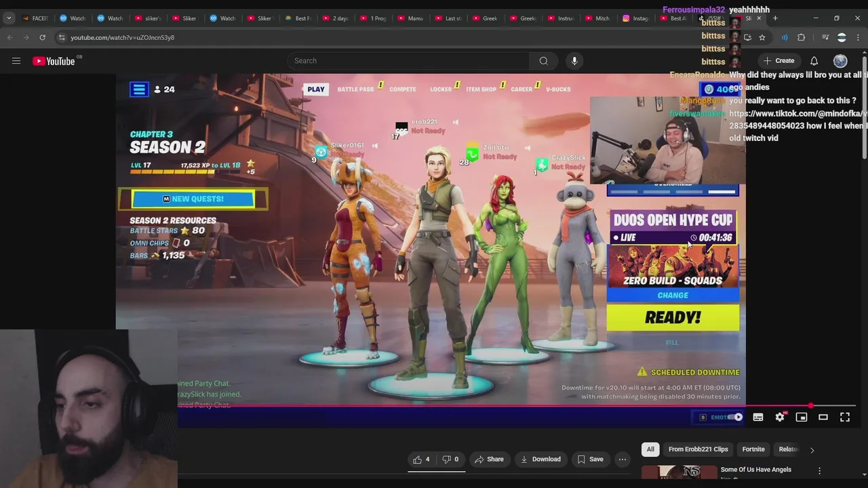Open the browser extensions puzzle icon
The height and width of the screenshot is (488, 868).
tap(801, 37)
